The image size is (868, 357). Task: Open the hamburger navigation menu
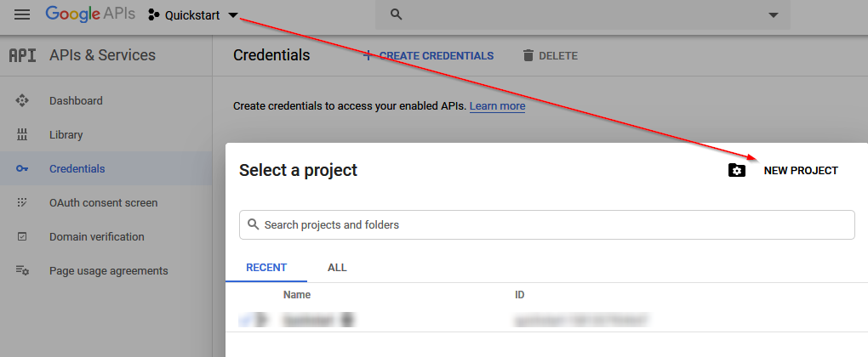[22, 15]
